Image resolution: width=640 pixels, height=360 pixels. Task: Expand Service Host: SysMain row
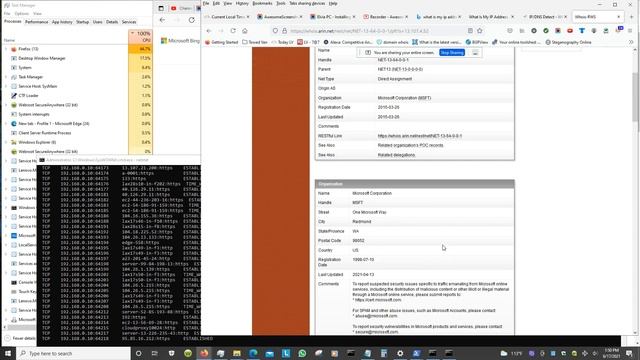point(6,86)
